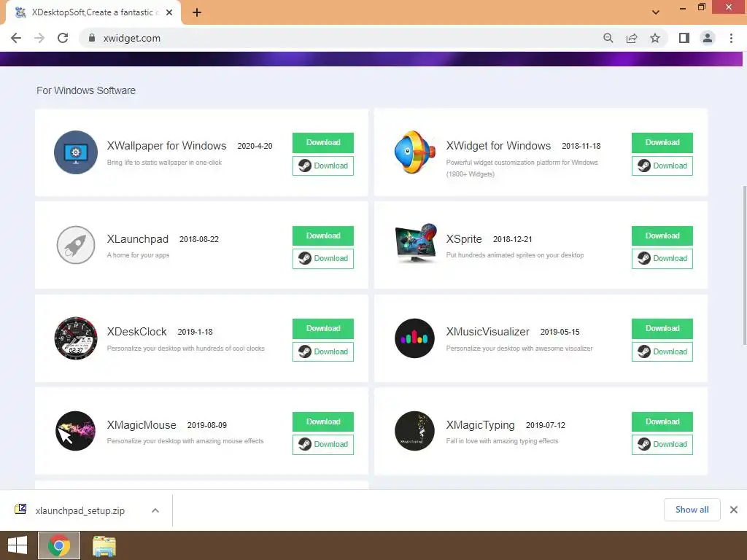The width and height of the screenshot is (747, 560).
Task: Get XMagicTyping via Steam download
Action: click(662, 444)
